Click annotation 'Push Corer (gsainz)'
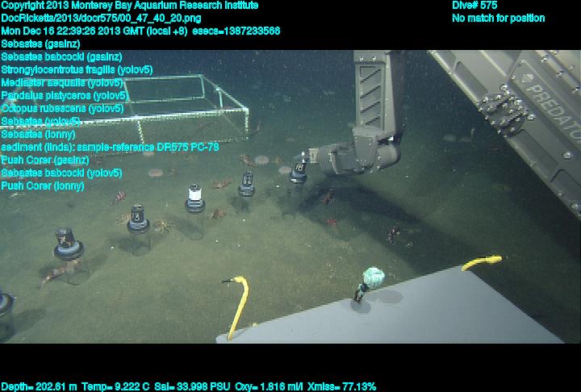The width and height of the screenshot is (581, 392). coord(45,160)
